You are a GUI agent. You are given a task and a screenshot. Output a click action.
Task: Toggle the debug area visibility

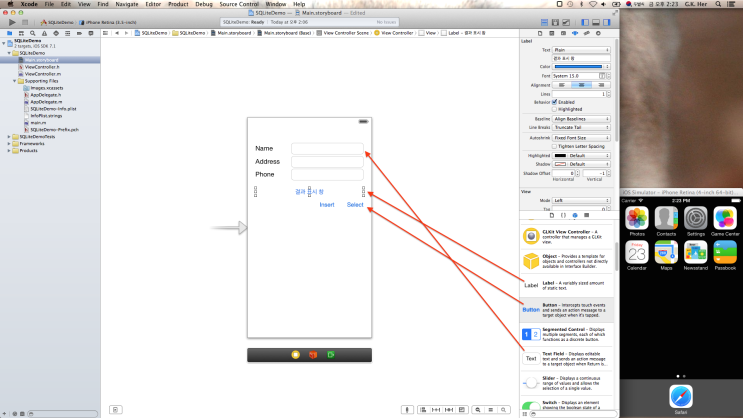point(596,22)
